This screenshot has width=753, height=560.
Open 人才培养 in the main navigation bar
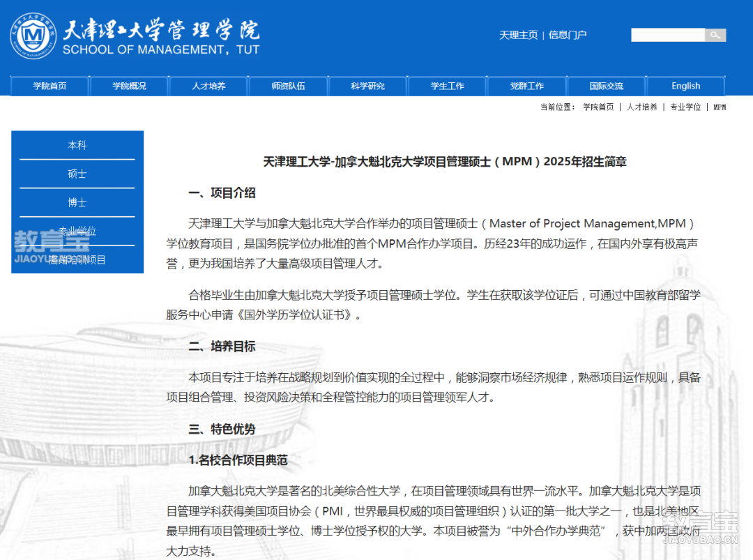click(208, 86)
